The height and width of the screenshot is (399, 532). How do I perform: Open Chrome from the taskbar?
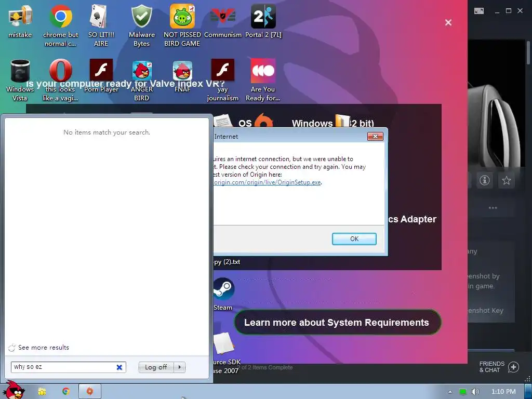point(66,391)
